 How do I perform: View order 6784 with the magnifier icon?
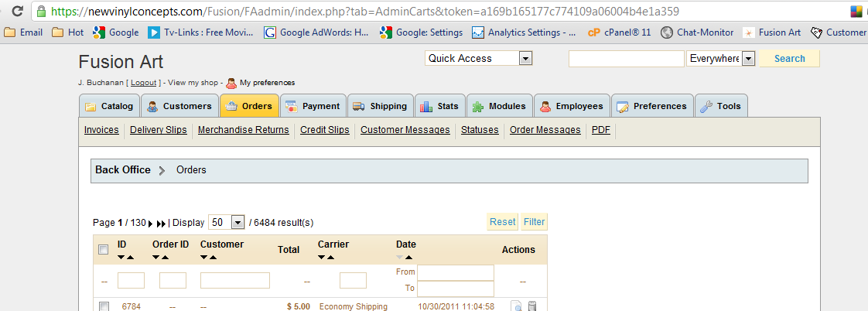(x=516, y=306)
